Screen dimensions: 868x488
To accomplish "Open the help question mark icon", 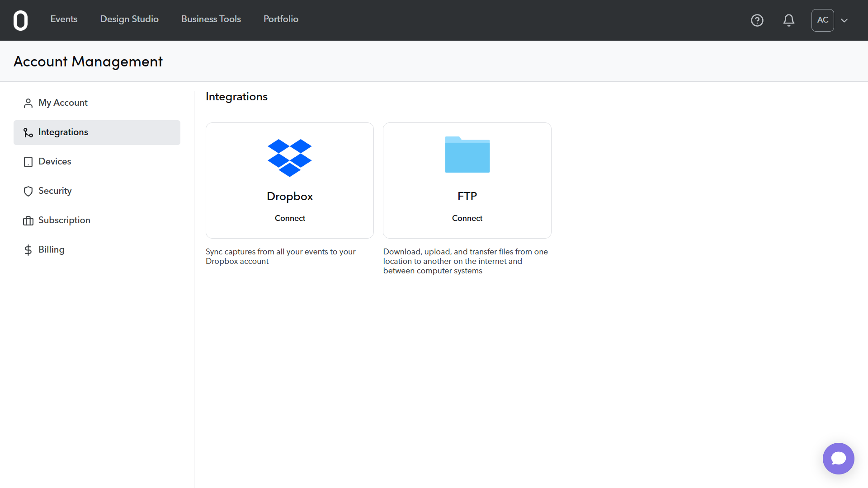I will 757,20.
